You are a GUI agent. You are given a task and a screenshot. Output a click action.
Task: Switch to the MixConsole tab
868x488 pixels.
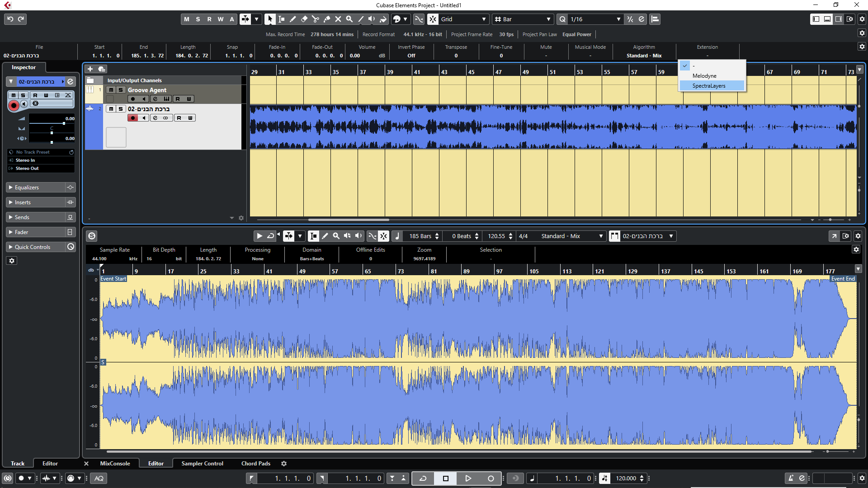115,464
